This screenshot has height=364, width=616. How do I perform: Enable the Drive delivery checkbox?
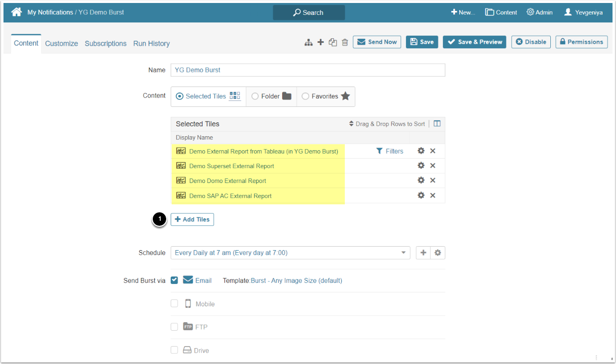point(174,350)
